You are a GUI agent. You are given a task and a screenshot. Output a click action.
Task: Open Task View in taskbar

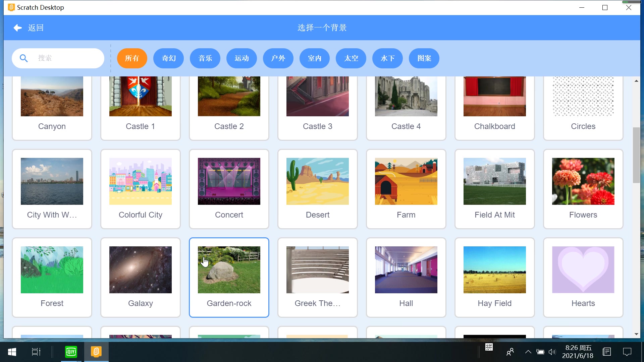36,352
